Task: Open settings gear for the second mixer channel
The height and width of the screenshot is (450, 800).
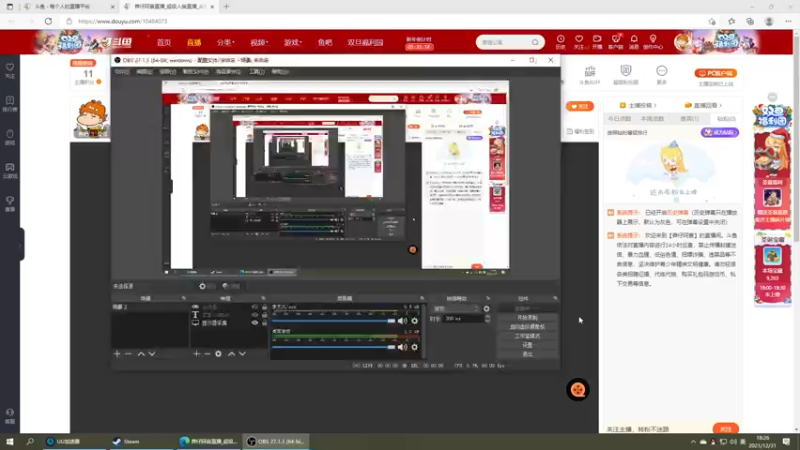Action: tap(414, 347)
